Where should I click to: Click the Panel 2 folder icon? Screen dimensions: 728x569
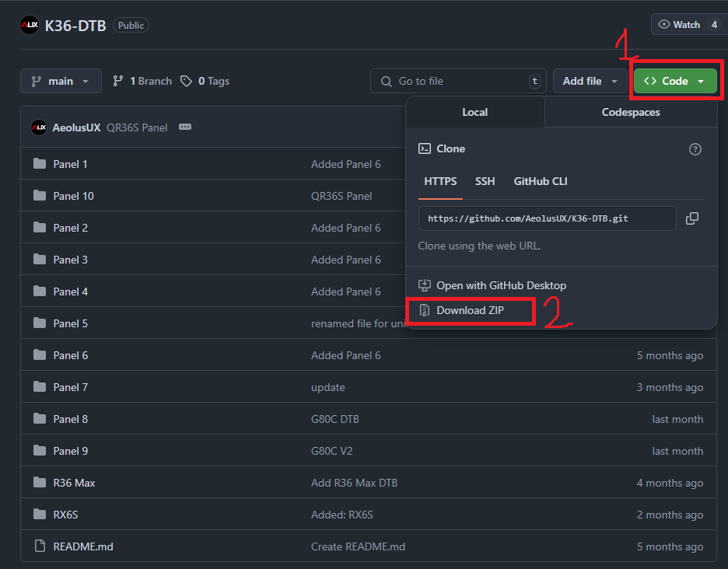coord(40,228)
